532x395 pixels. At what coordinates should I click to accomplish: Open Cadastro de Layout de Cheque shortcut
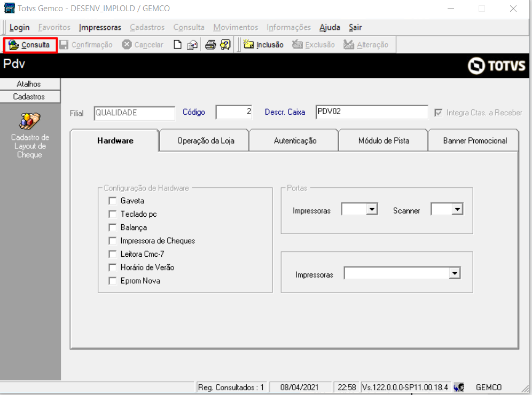30,136
